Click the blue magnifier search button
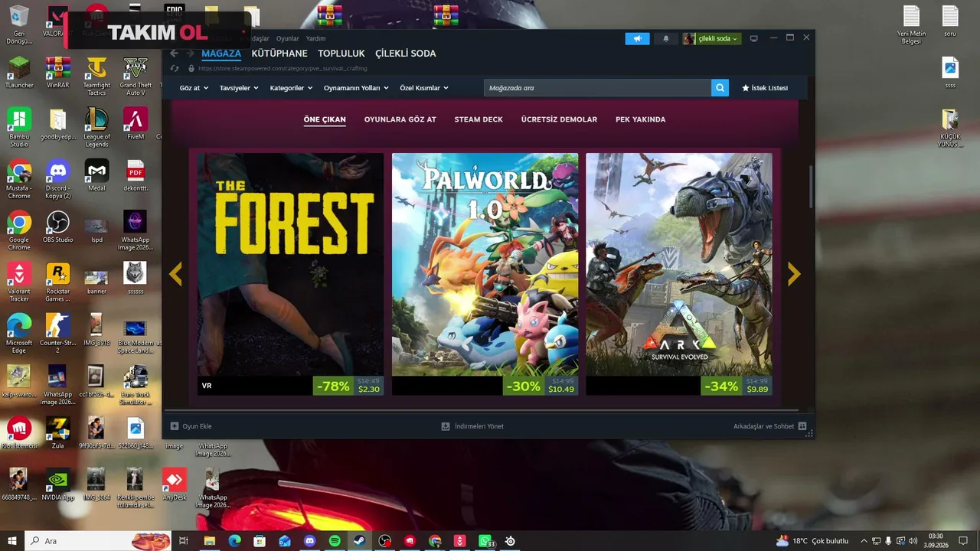The height and width of the screenshot is (551, 980). click(x=720, y=88)
